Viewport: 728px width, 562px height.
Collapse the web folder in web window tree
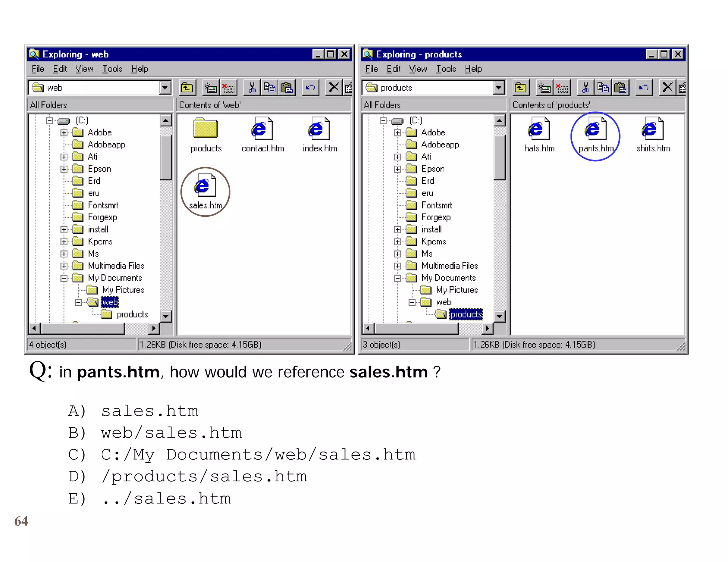79,302
